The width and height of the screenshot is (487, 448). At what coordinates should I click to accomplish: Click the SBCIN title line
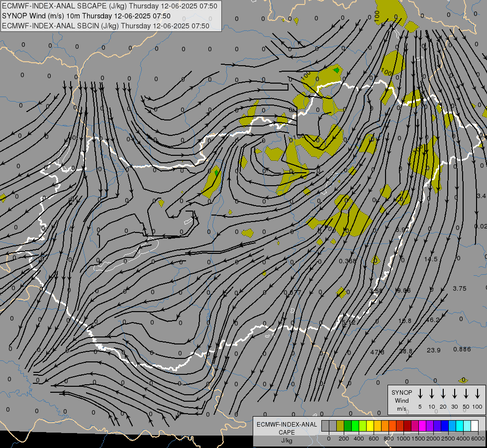[105, 26]
